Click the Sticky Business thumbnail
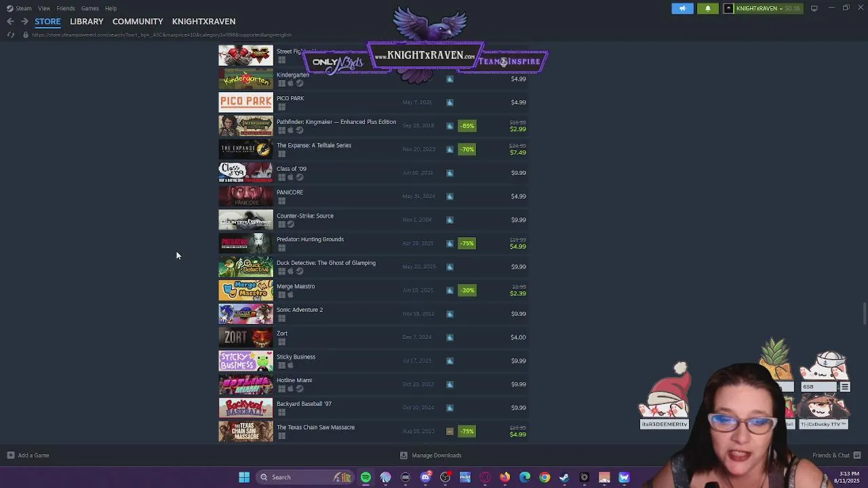The width and height of the screenshot is (868, 488). (x=245, y=361)
